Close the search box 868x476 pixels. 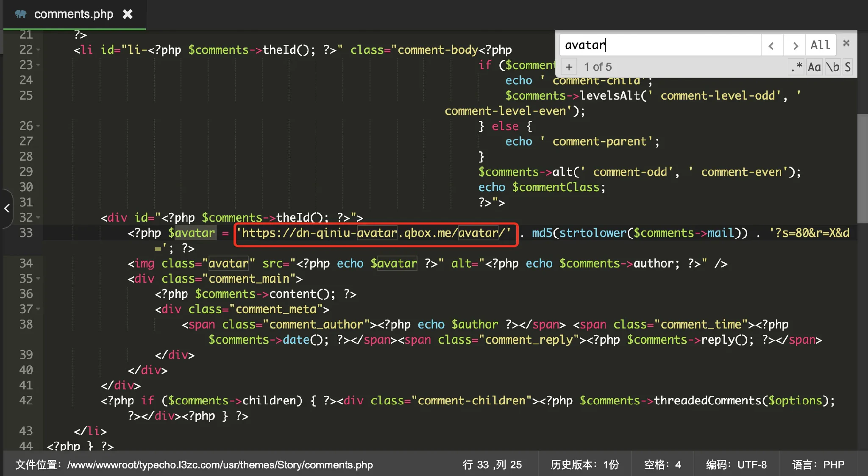[846, 43]
